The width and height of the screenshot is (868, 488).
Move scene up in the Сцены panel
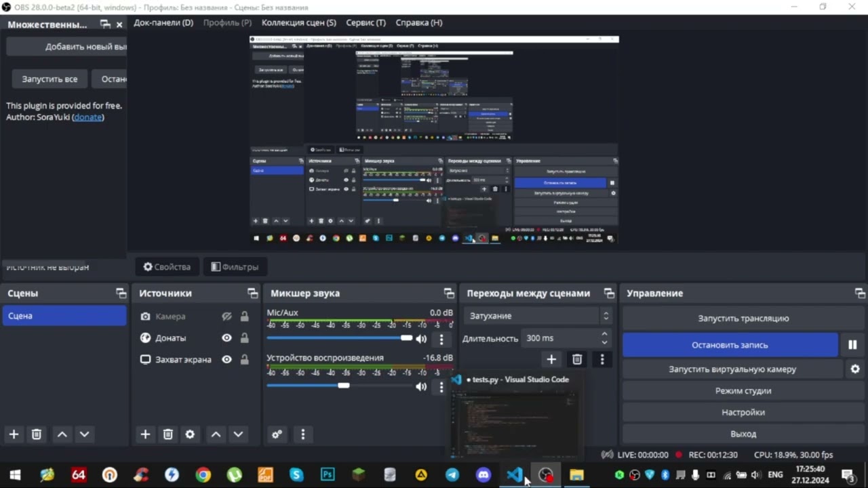pyautogui.click(x=62, y=434)
